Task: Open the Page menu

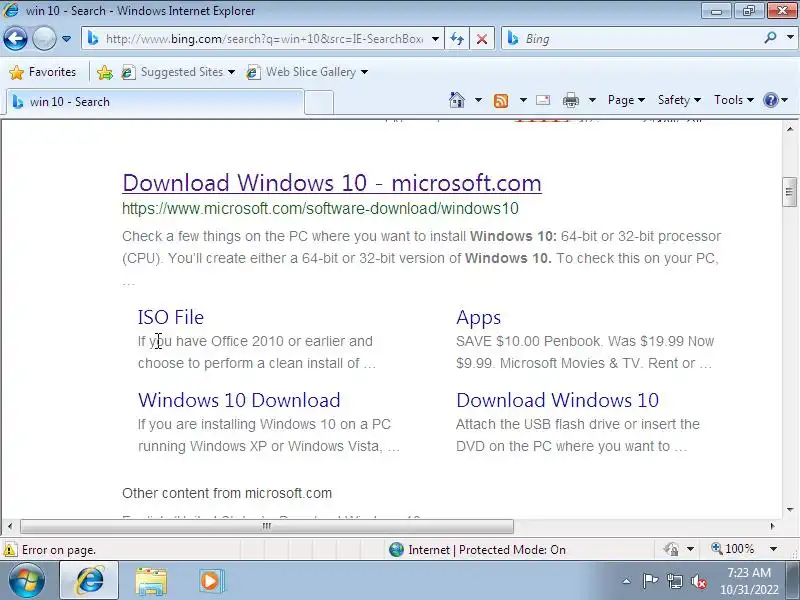Action: 626,100
